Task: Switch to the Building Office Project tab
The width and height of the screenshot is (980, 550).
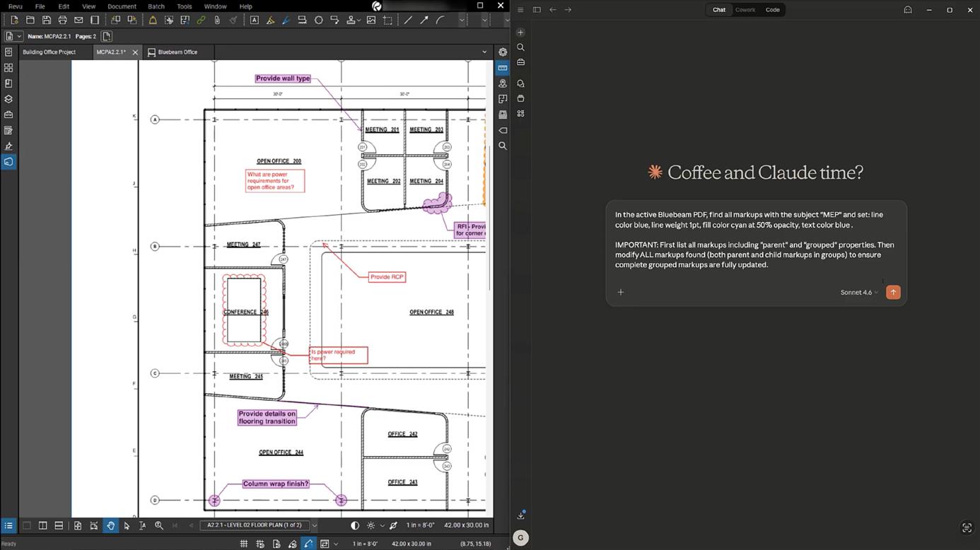Action: click(x=49, y=52)
